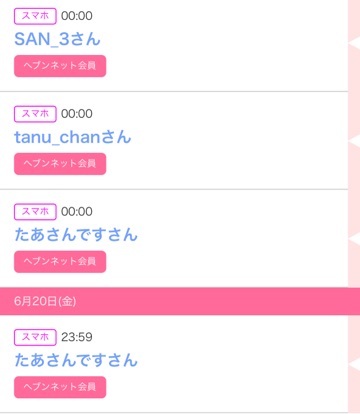Click ヘブンネット会員 badge under SAN_3さん
The image size is (360, 414).
click(60, 66)
